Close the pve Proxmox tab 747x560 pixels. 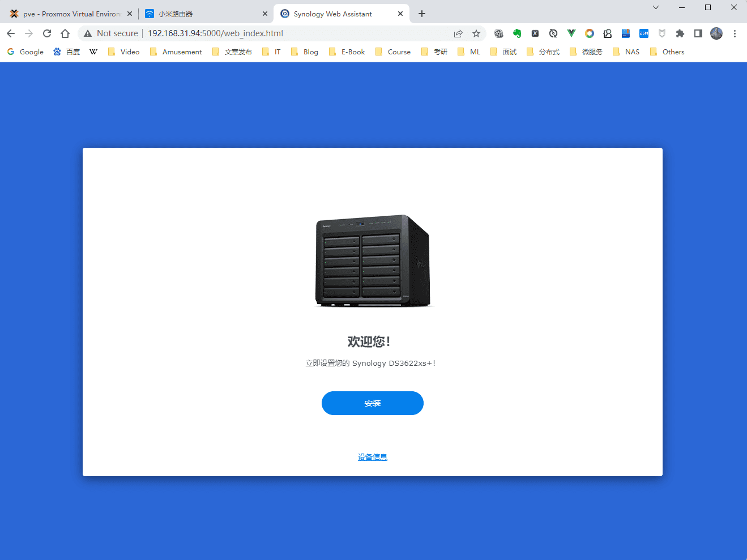point(130,14)
